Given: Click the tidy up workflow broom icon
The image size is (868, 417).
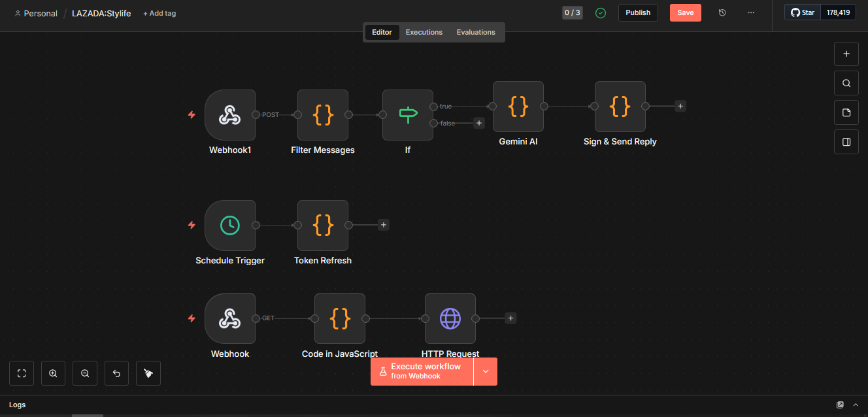Looking at the screenshot, I should (148, 373).
